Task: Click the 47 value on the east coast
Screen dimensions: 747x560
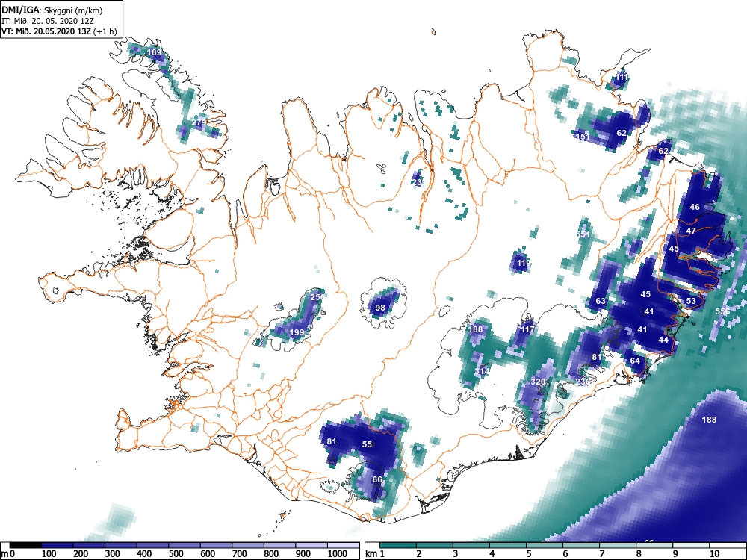Action: coord(691,231)
